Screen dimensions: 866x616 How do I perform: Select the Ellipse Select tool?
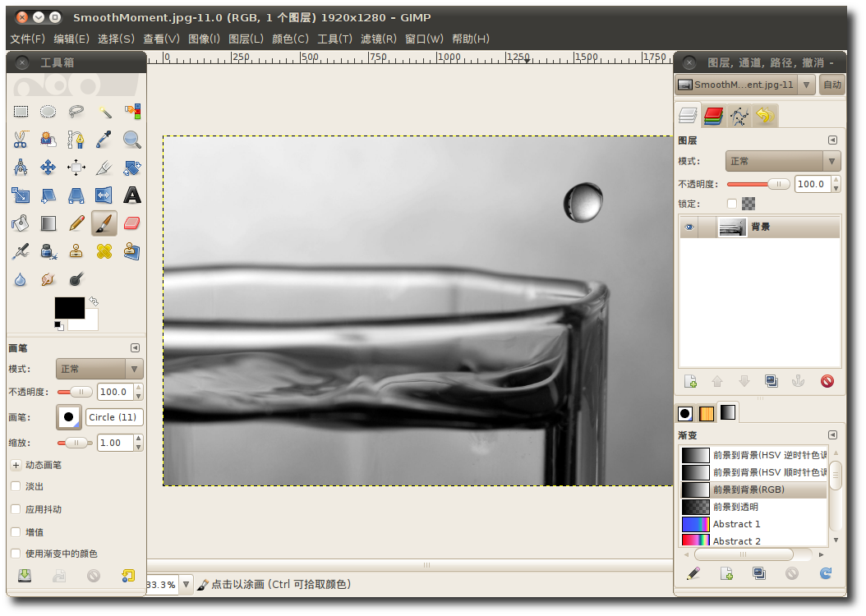(x=48, y=112)
